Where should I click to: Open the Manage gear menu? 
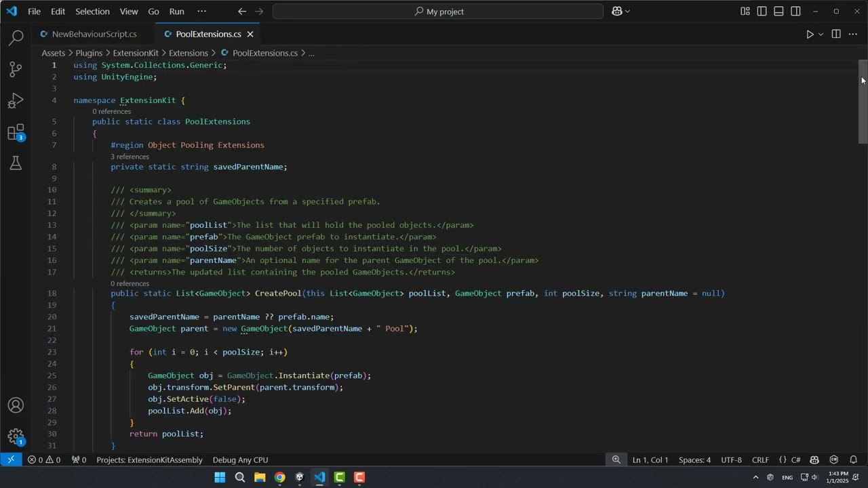[16, 436]
